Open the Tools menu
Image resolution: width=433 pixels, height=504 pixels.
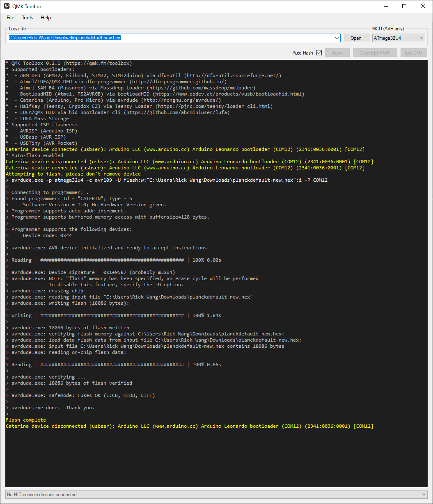click(27, 18)
